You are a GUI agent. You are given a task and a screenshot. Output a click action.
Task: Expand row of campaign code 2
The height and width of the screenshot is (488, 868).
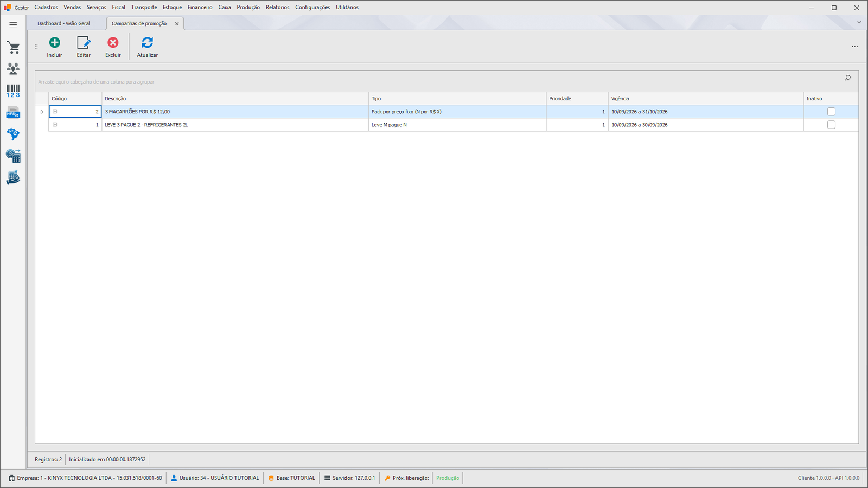[x=55, y=112]
